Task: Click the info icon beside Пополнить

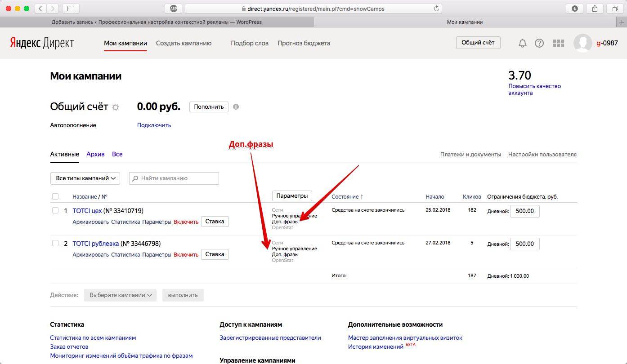Action: coord(236,107)
